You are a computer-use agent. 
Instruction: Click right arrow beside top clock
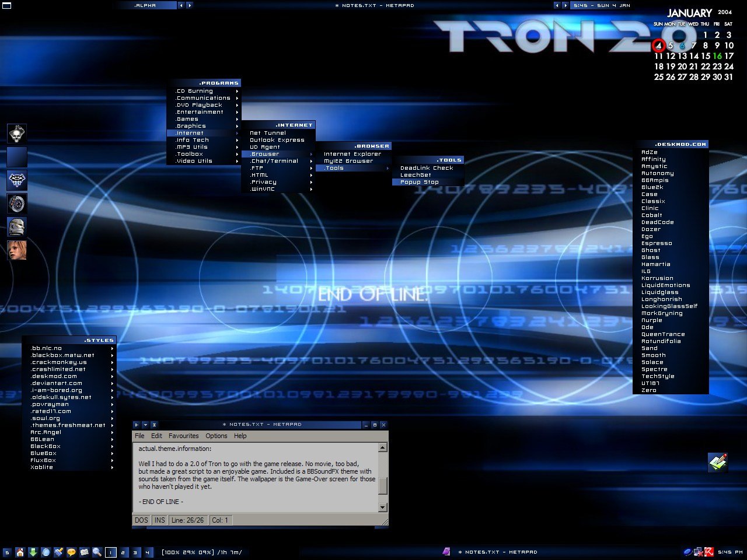pyautogui.click(x=565, y=5)
